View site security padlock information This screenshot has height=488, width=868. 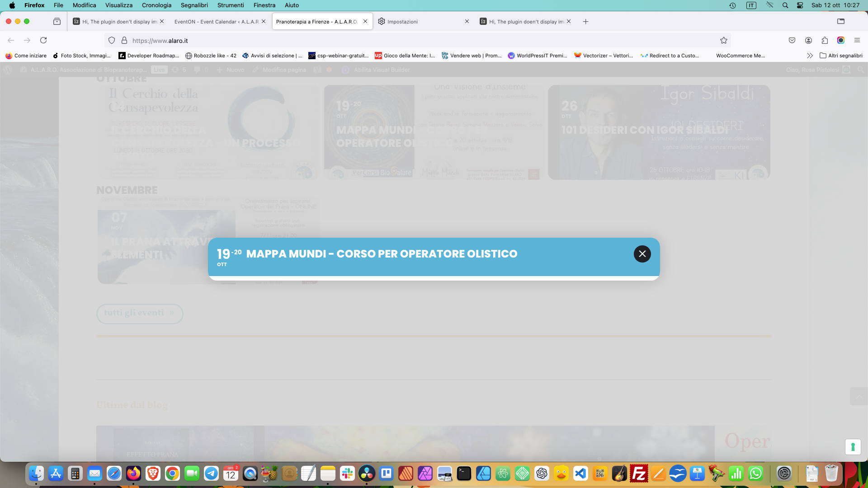click(124, 40)
